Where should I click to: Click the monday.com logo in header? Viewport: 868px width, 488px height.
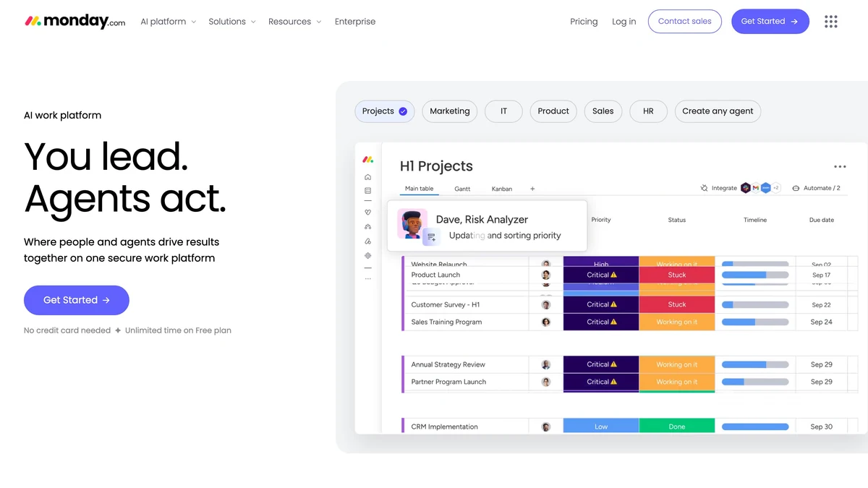click(75, 22)
